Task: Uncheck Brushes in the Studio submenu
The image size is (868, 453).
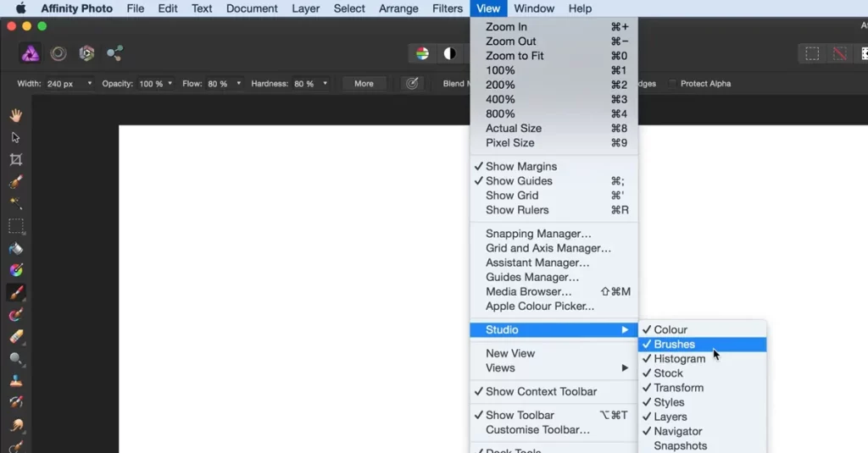Action: coord(674,345)
